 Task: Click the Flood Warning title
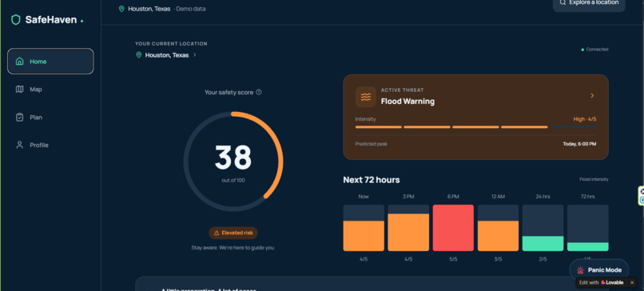pyautogui.click(x=407, y=101)
